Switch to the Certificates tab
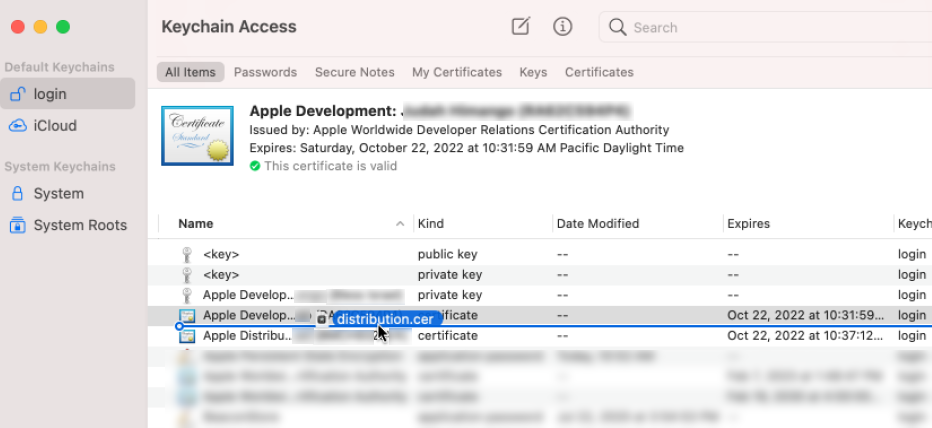 point(599,72)
